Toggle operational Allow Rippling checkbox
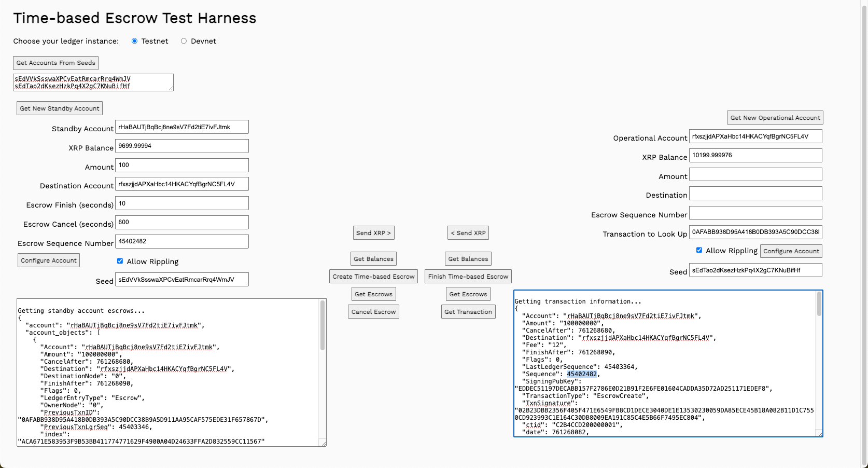This screenshot has height=468, width=868. coord(699,250)
